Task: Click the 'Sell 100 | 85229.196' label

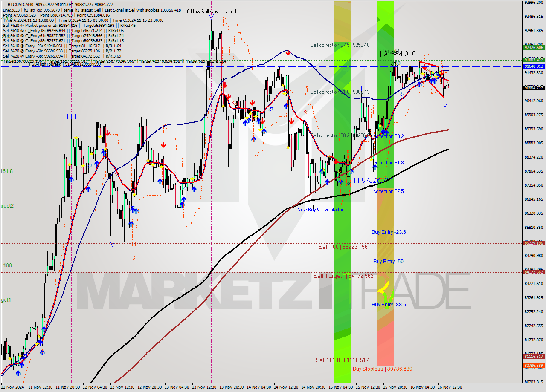Action: (x=343, y=247)
